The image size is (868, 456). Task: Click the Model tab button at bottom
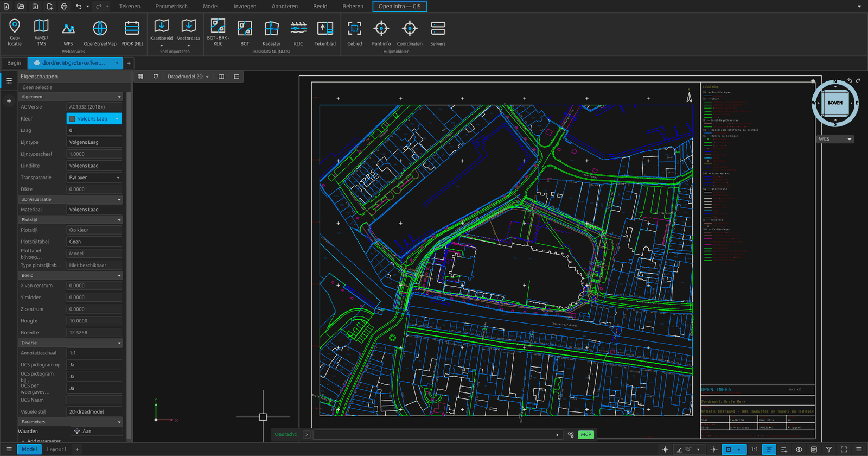[29, 449]
